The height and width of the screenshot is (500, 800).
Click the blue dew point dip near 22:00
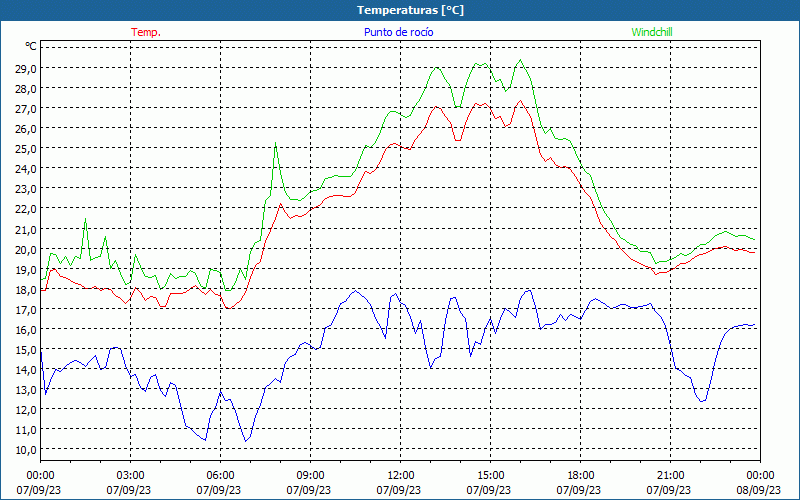pyautogui.click(x=702, y=401)
